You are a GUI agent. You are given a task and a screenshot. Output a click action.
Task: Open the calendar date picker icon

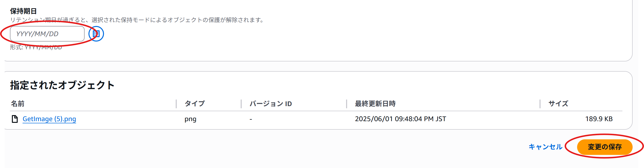[96, 34]
